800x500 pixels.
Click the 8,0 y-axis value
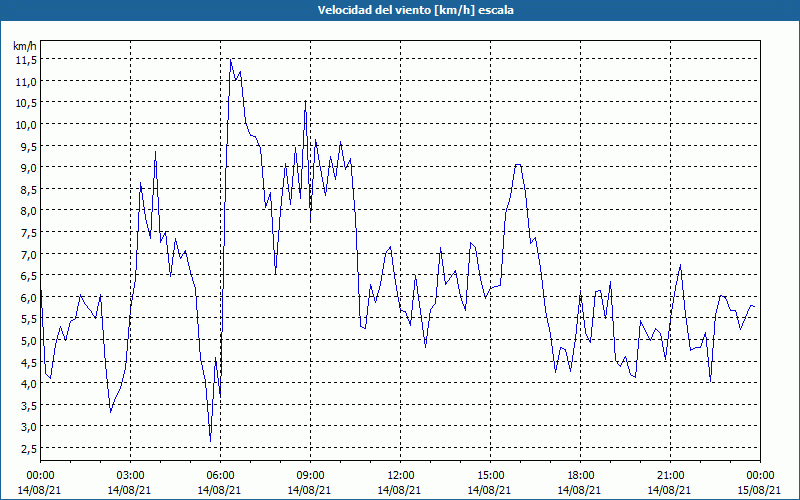pyautogui.click(x=29, y=211)
